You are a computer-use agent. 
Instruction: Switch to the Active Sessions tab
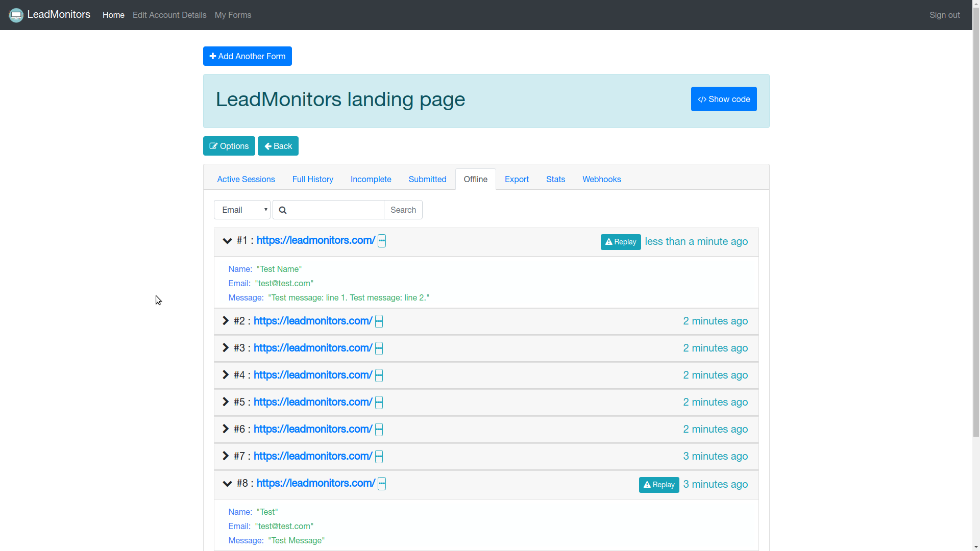[x=246, y=179]
